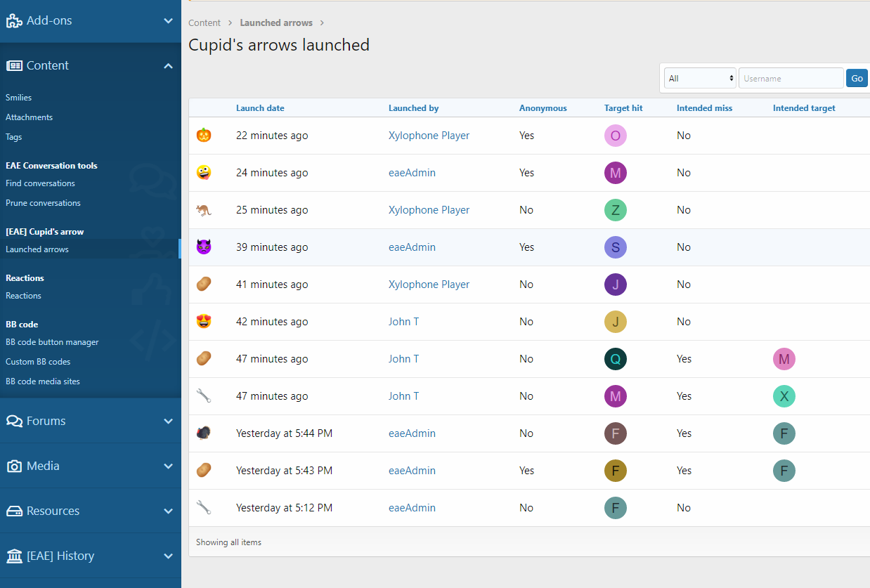870x588 pixels.
Task: Click the kangaroo reaction icon
Action: pos(204,210)
